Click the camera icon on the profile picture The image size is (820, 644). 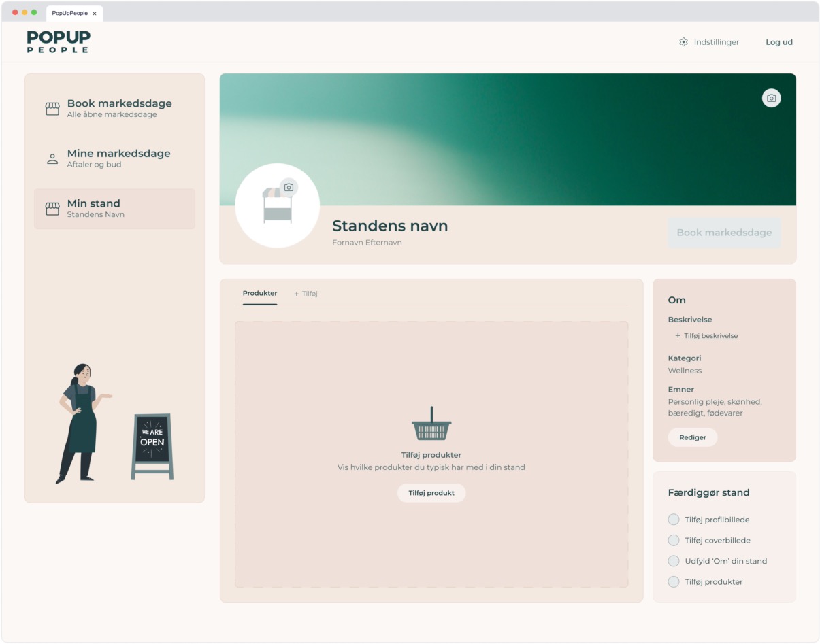(x=288, y=188)
